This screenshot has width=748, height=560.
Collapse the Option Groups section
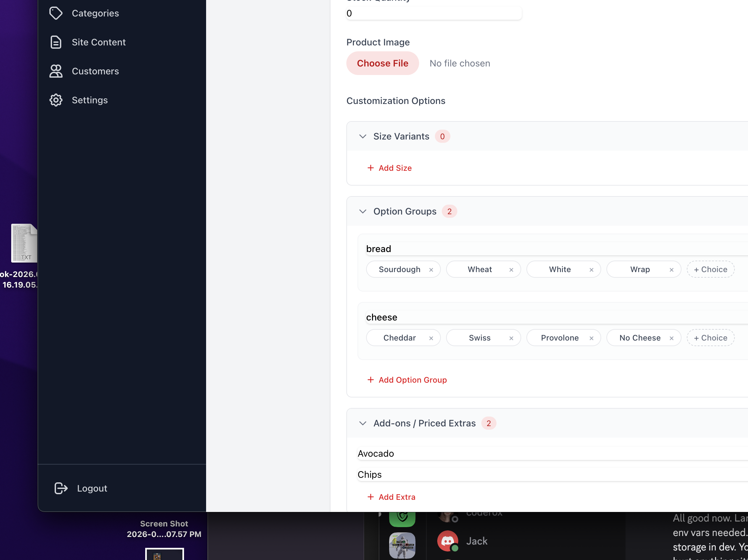(362, 212)
